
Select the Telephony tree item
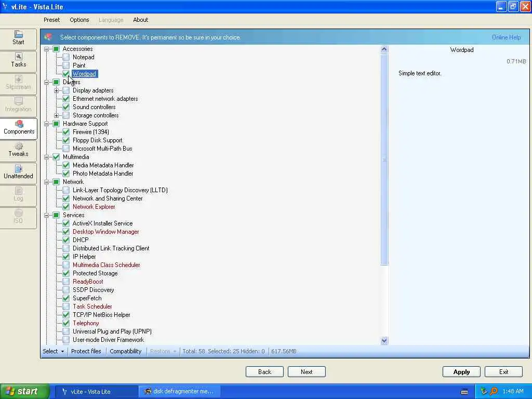pos(86,323)
